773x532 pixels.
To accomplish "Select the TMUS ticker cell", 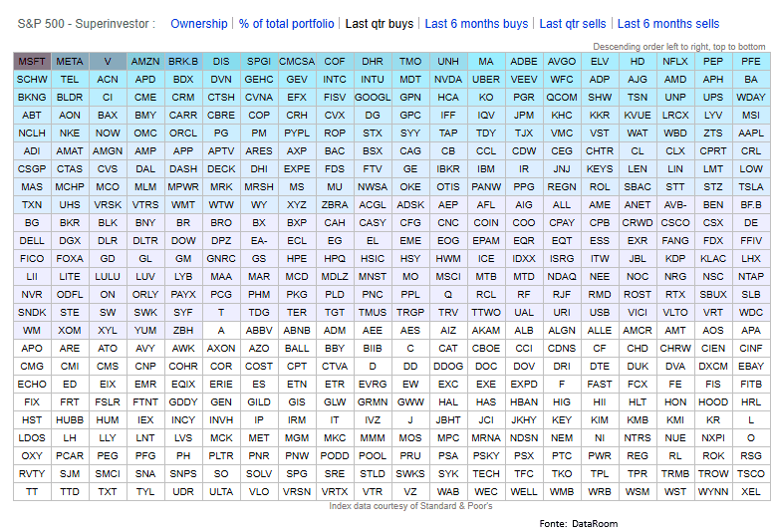I will 373,312.
